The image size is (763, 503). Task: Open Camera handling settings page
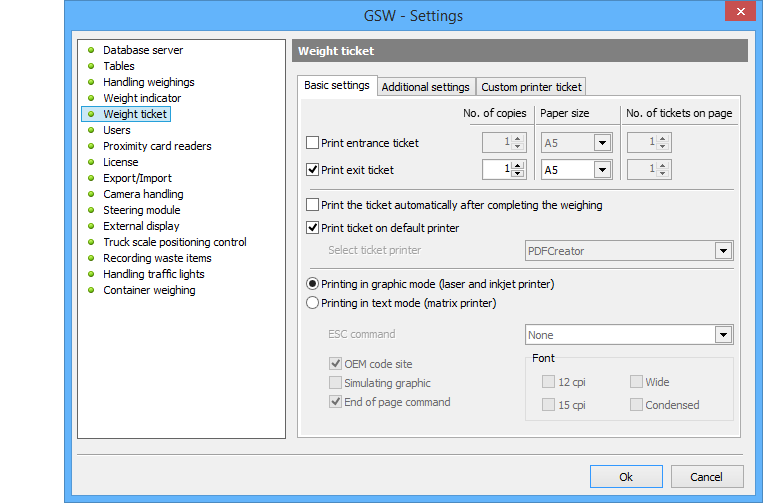tap(143, 194)
